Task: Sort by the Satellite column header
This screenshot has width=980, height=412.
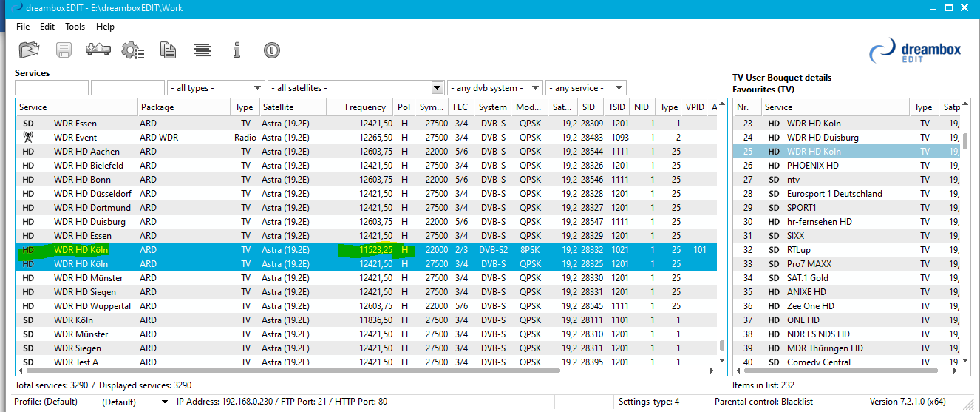Action: tap(291, 107)
